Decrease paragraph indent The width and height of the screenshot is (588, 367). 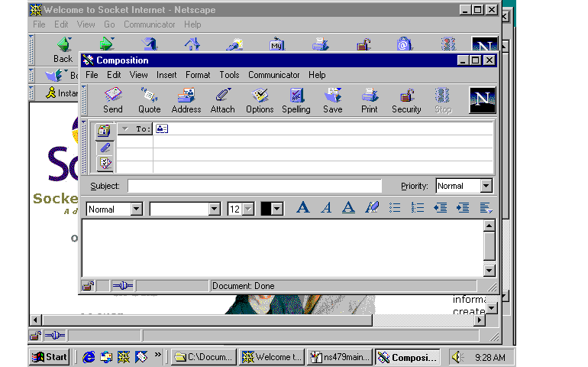(441, 208)
